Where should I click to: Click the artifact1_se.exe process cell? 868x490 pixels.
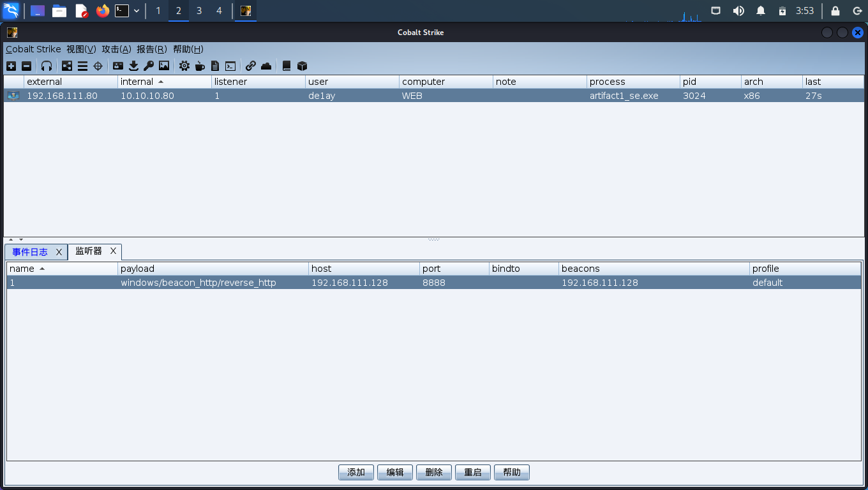[x=633, y=96]
